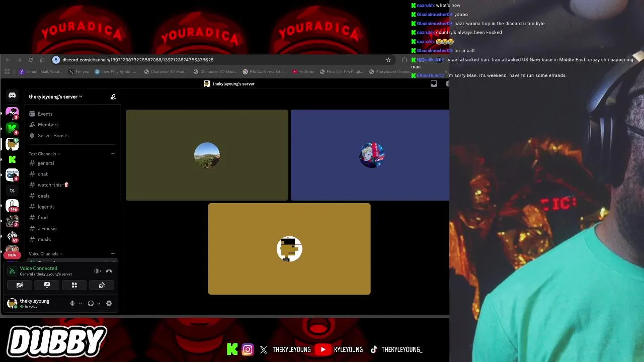Image resolution: width=644 pixels, height=362 pixels.
Task: Open the Yahoo Mail bookmark
Action: [x=40, y=72]
